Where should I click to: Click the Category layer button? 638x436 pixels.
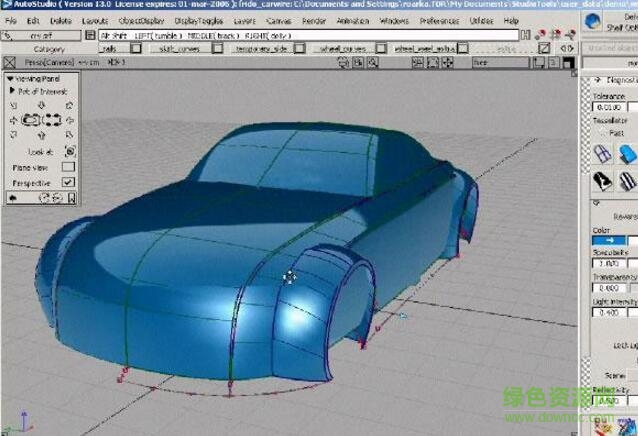(49, 49)
